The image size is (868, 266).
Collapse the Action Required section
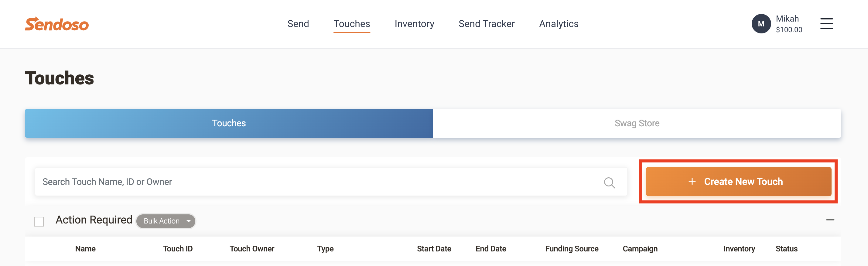click(x=830, y=220)
